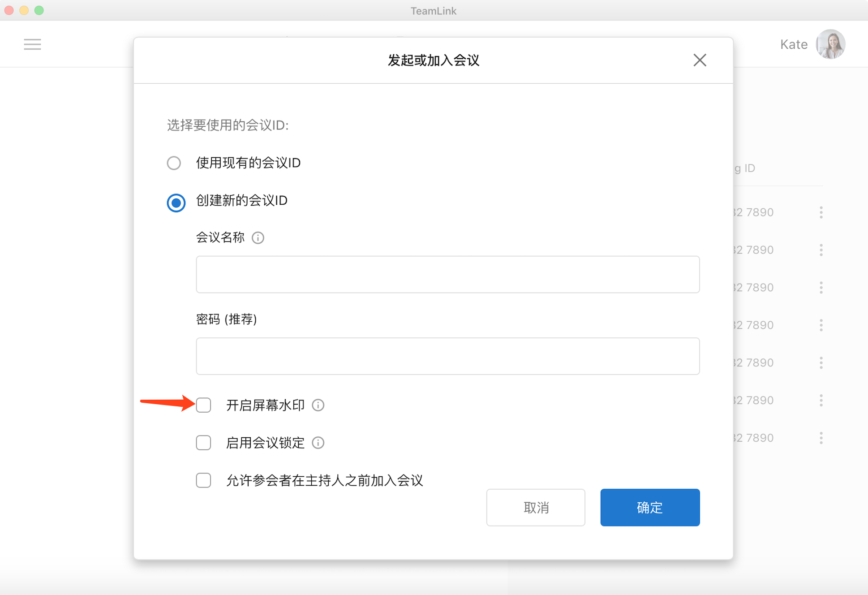The height and width of the screenshot is (595, 868).
Task: Open the more options dots for the first meeting row
Action: pyautogui.click(x=821, y=212)
